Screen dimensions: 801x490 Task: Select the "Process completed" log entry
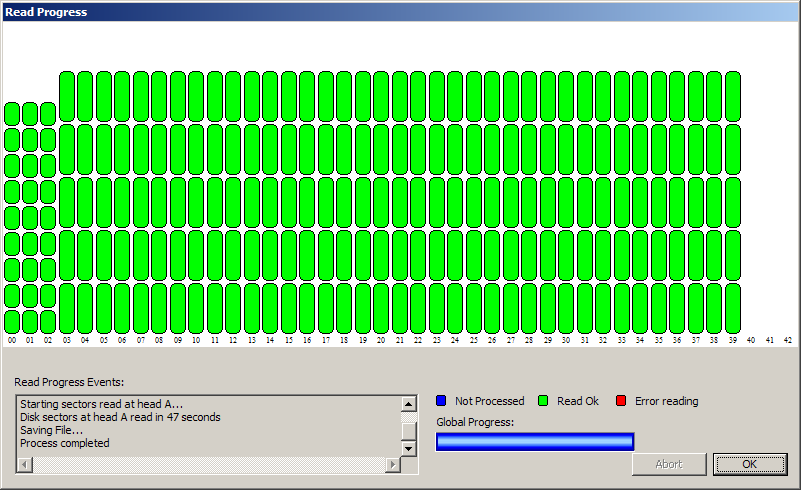point(65,443)
